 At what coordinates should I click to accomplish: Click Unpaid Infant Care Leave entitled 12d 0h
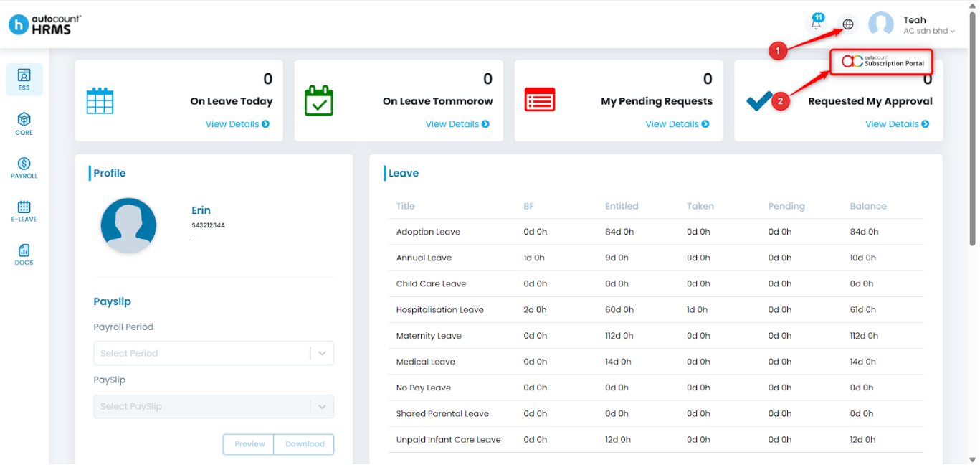coord(618,439)
